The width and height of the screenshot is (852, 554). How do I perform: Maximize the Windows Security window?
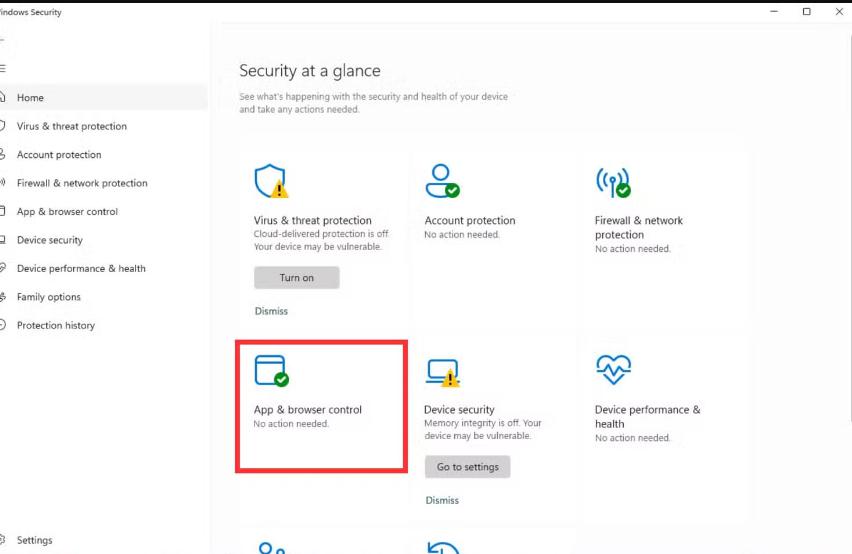pos(806,11)
